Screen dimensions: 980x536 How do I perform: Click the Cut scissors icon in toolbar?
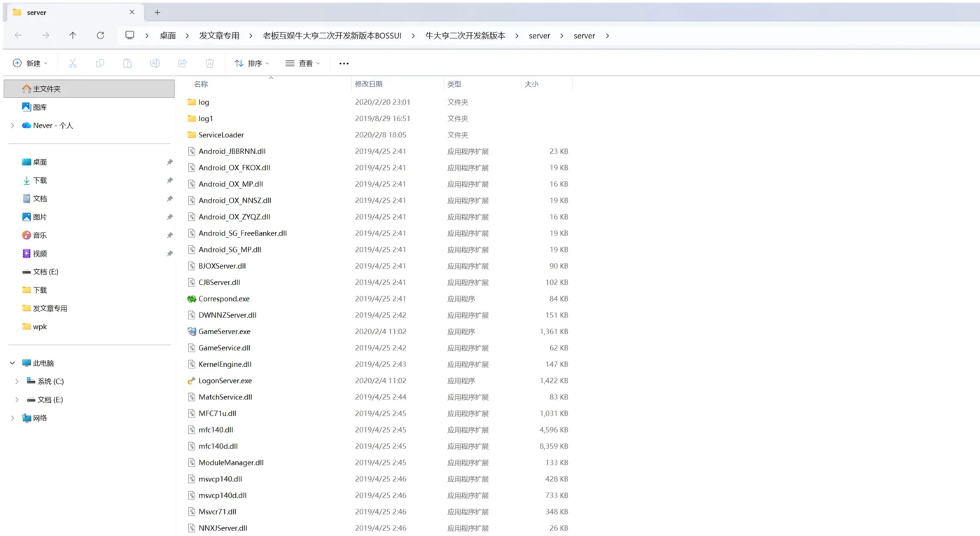[x=73, y=63]
